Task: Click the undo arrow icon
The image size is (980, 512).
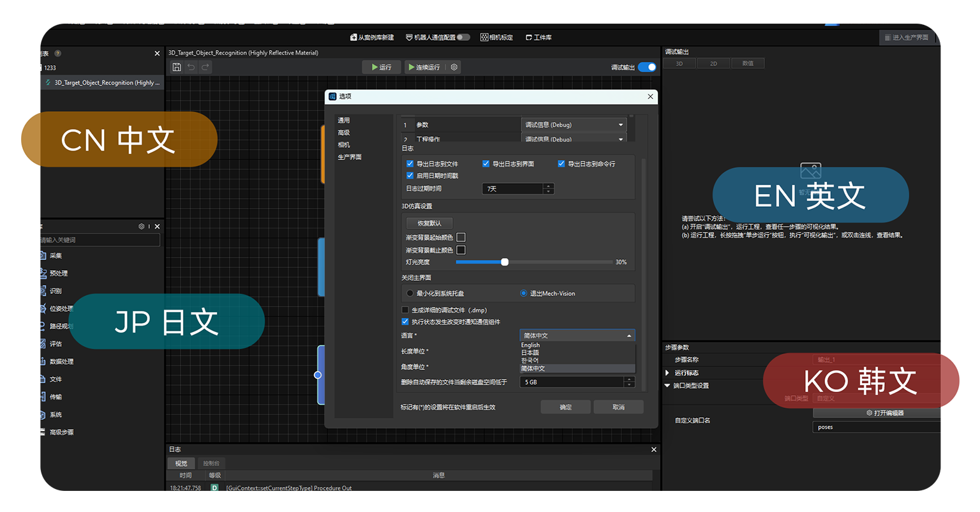Action: [x=191, y=67]
